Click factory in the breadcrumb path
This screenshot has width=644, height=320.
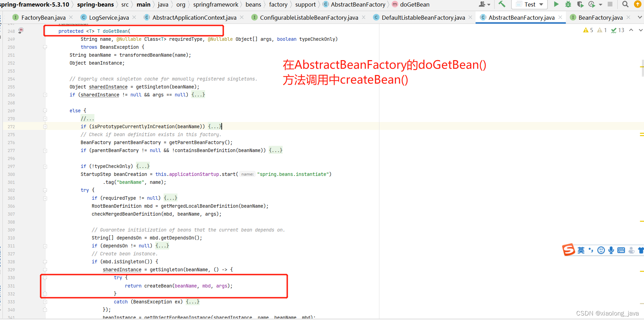coord(278,4)
